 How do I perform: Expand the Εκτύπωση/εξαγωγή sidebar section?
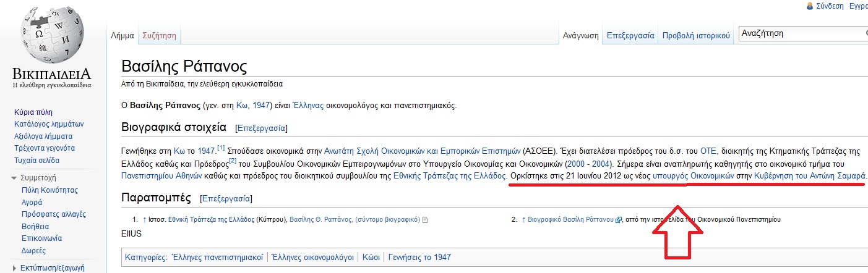(x=15, y=268)
